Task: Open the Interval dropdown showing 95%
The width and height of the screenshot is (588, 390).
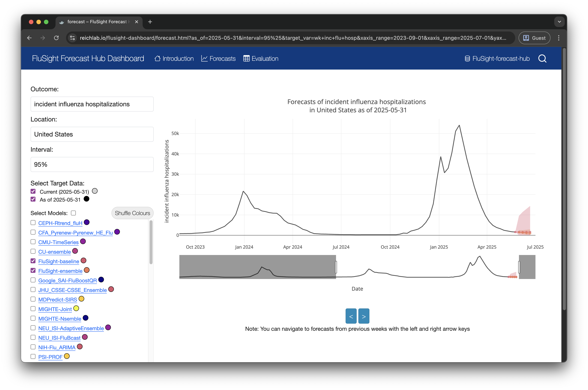Action: (92, 164)
